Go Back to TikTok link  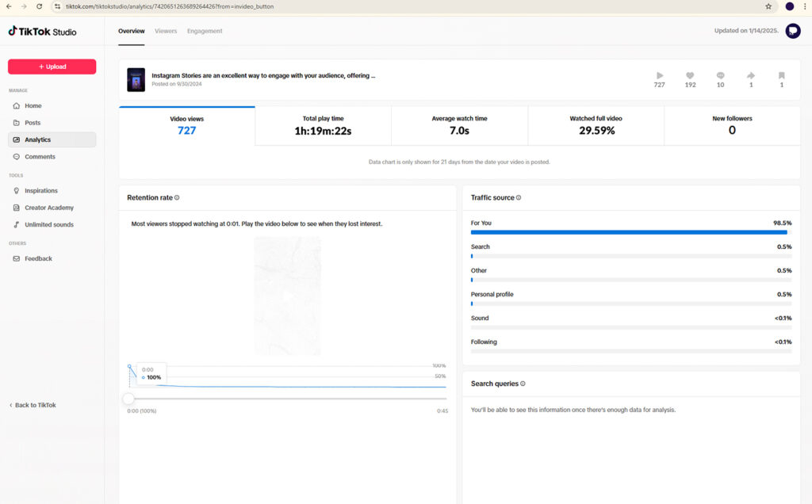pyautogui.click(x=33, y=405)
